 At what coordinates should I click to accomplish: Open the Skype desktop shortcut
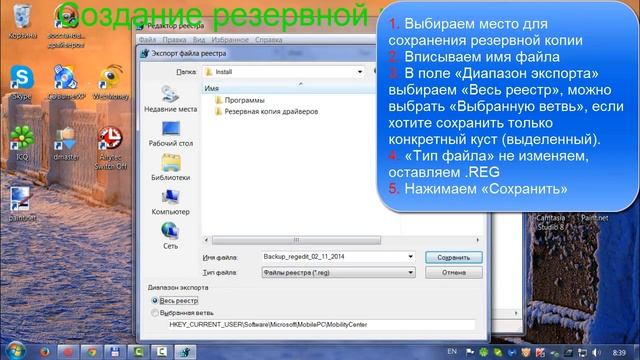click(22, 83)
